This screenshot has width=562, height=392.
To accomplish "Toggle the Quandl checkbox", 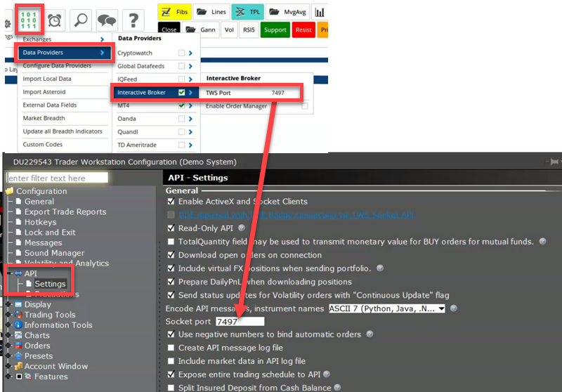I will pos(182,132).
